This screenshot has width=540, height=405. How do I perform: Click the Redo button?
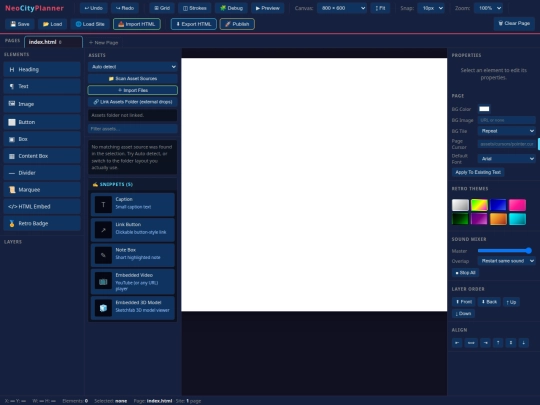point(125,8)
